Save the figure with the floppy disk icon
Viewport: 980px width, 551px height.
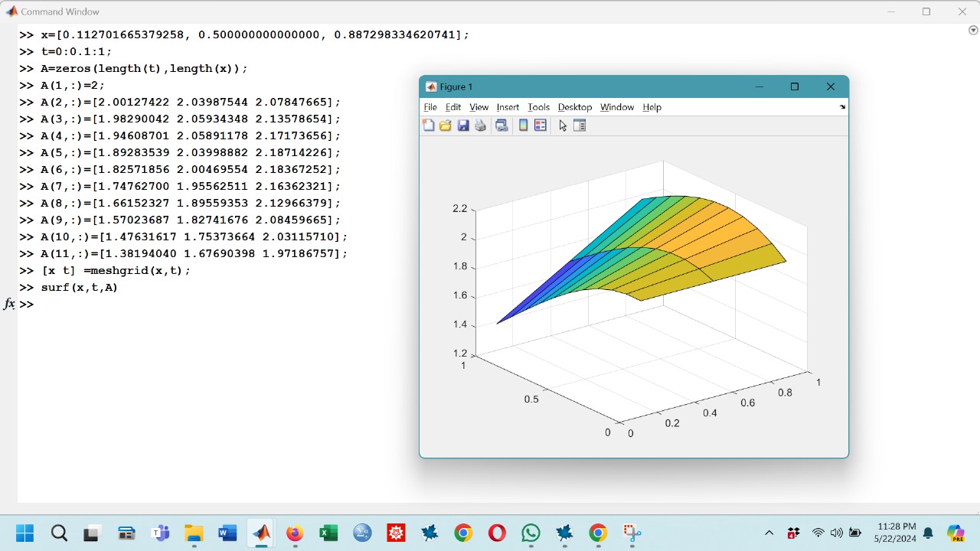coord(463,126)
